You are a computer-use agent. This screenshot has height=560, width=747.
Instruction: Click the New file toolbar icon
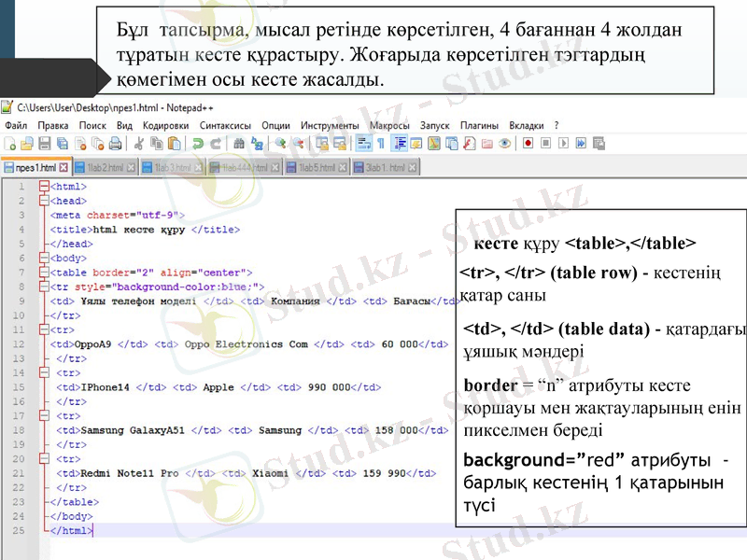pos(9,144)
